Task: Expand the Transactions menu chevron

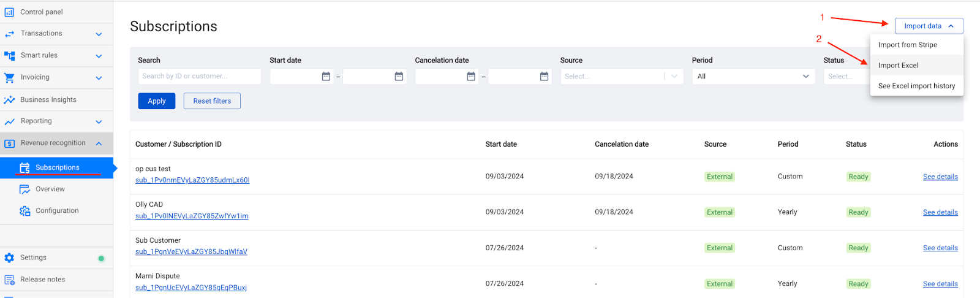Action: [99, 34]
